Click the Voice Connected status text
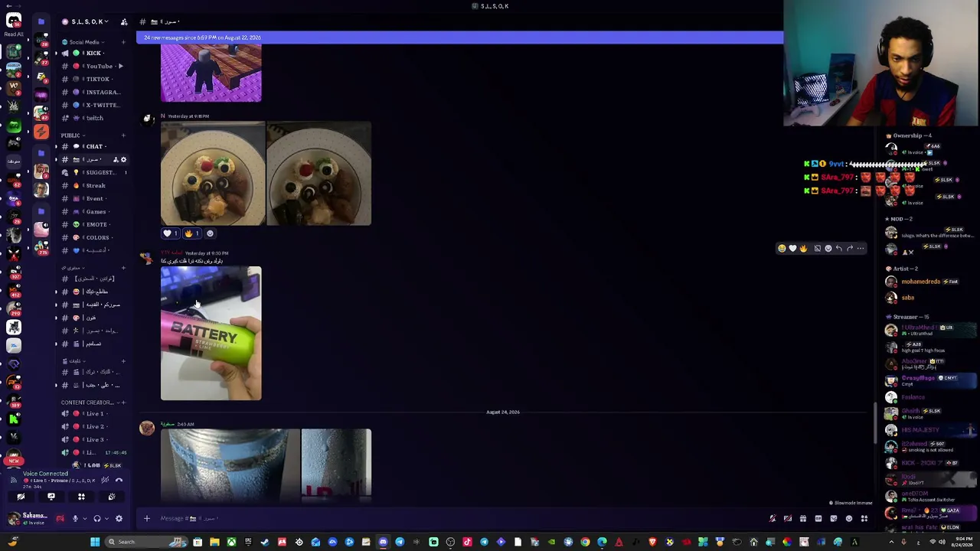This screenshot has width=980, height=551. coord(45,474)
